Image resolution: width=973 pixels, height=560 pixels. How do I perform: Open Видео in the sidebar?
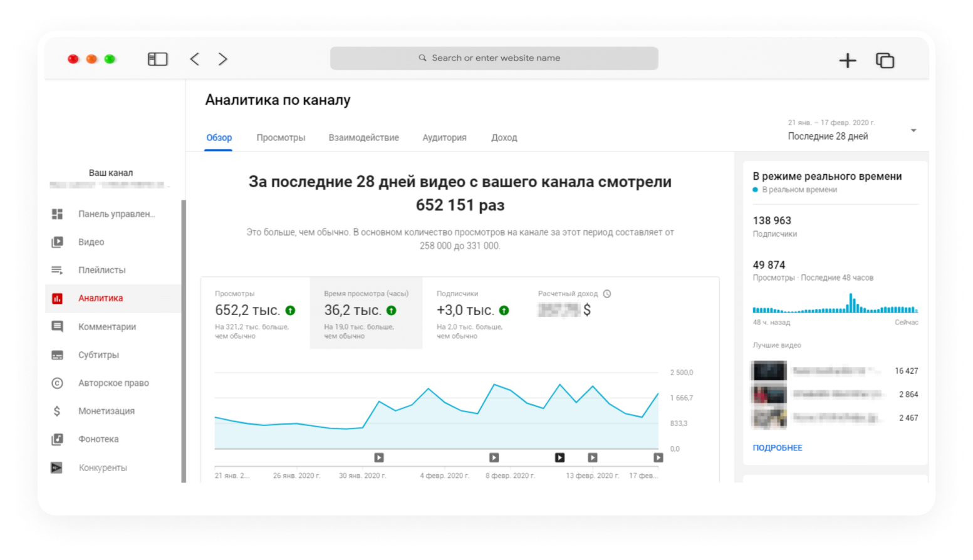pos(113,242)
